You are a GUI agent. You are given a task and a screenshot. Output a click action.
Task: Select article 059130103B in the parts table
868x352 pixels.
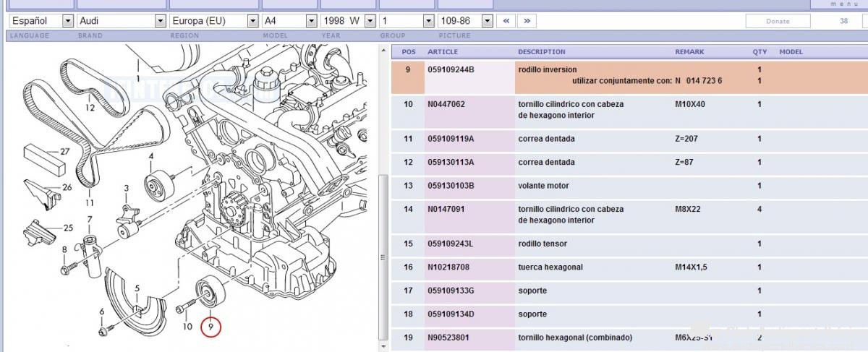pyautogui.click(x=451, y=186)
